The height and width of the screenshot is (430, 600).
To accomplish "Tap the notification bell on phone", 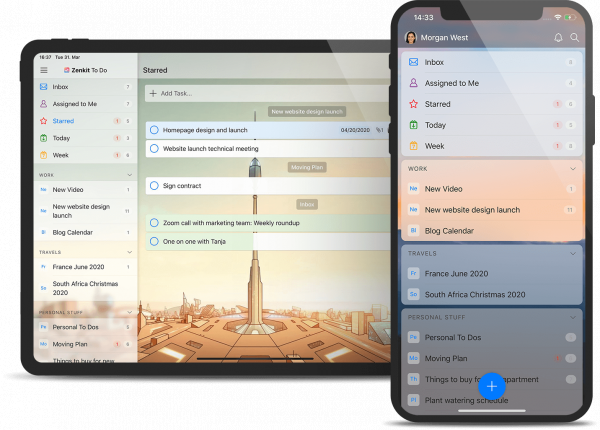I will pyautogui.click(x=558, y=37).
